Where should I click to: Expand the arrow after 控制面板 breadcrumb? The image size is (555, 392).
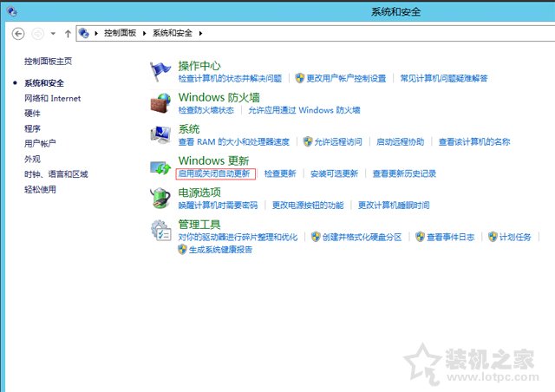(145, 33)
